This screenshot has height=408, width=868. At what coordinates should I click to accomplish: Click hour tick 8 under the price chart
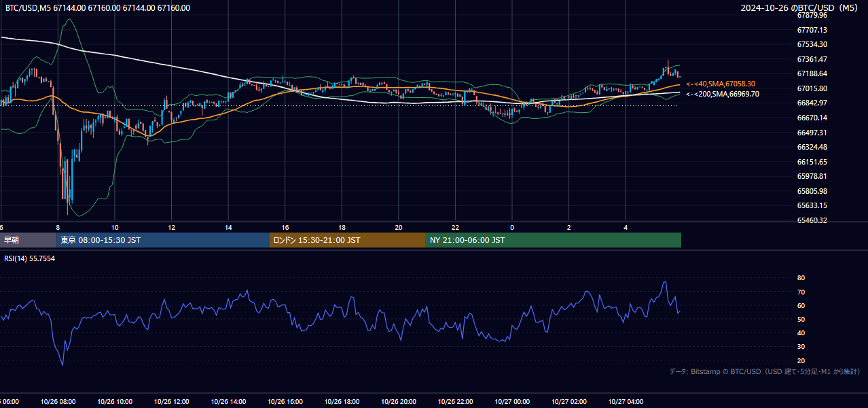click(x=58, y=227)
